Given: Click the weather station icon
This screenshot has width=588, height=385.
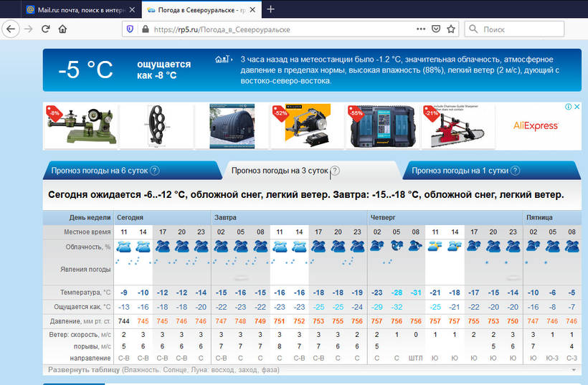Looking at the screenshot, I should pos(223,60).
